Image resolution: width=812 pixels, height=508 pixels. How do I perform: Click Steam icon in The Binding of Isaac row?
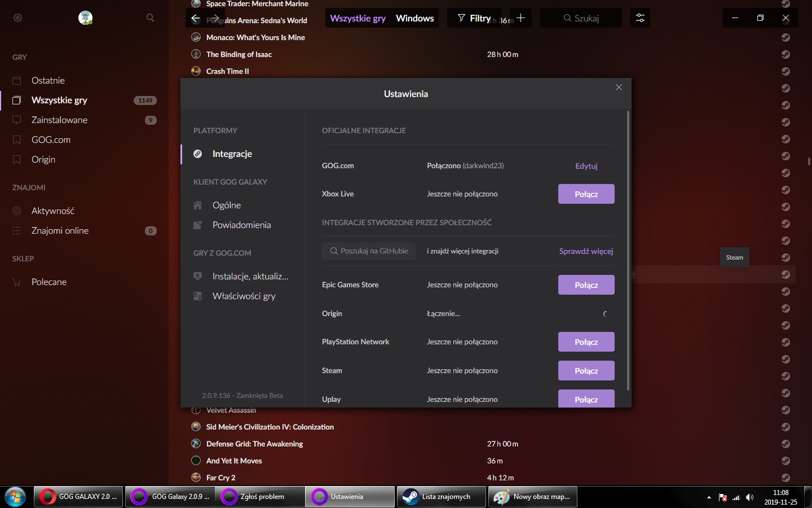point(785,54)
